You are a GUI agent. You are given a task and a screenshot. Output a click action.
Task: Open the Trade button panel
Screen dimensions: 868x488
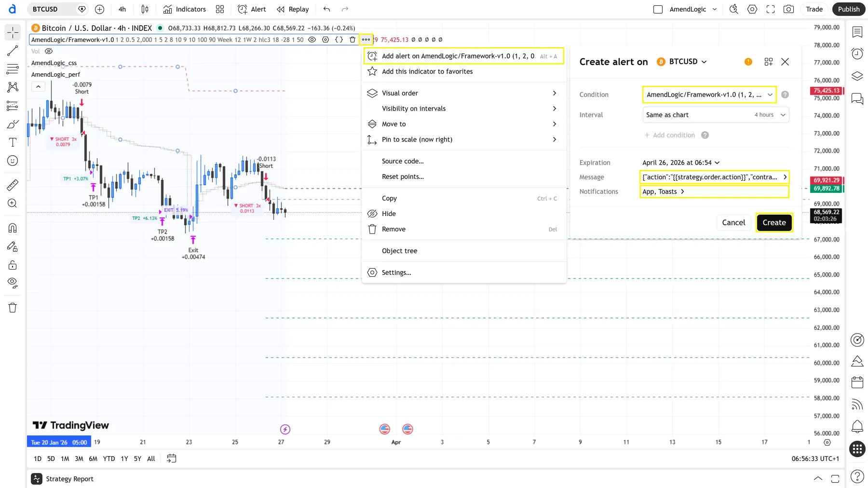[x=814, y=9]
